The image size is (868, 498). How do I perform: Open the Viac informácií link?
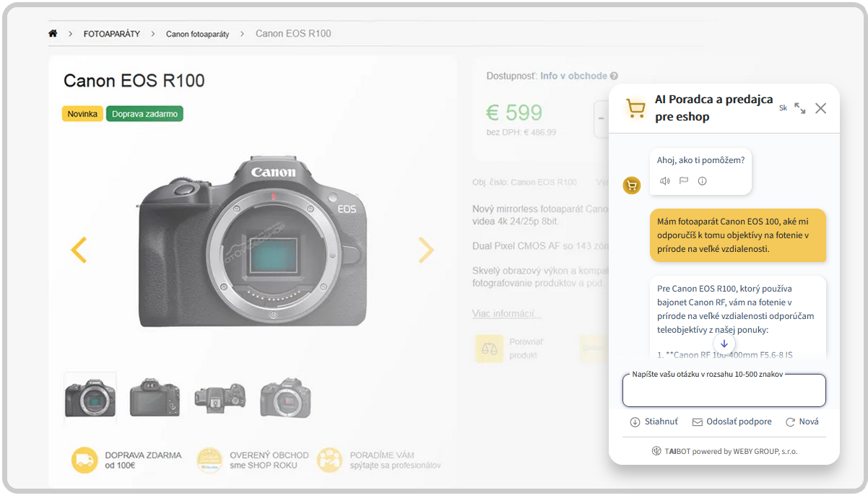point(505,313)
